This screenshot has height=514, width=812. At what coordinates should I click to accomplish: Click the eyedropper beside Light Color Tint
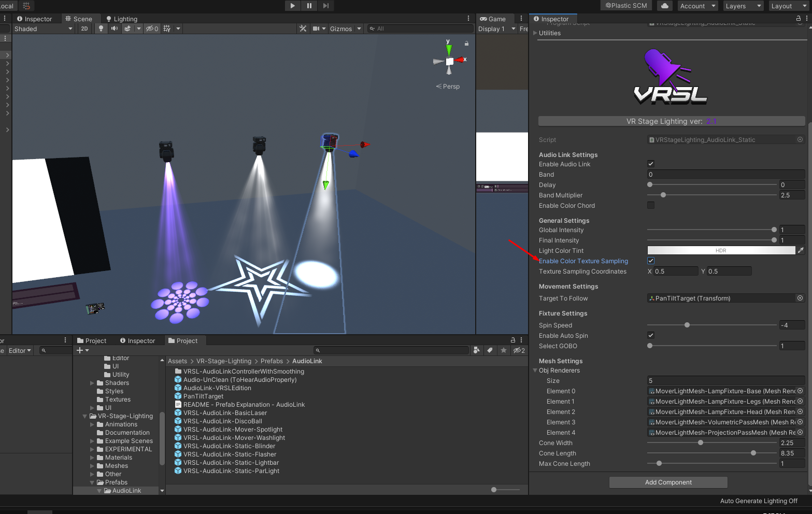click(801, 250)
